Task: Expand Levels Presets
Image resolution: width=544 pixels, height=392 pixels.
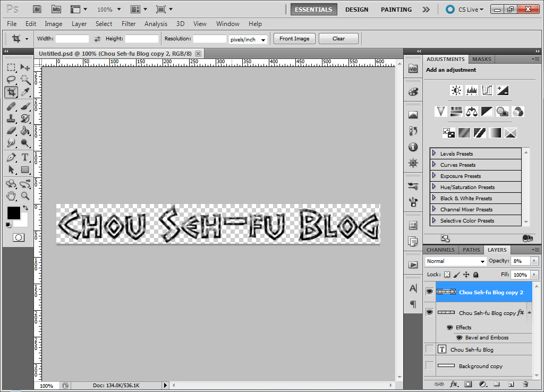Action: click(x=433, y=154)
